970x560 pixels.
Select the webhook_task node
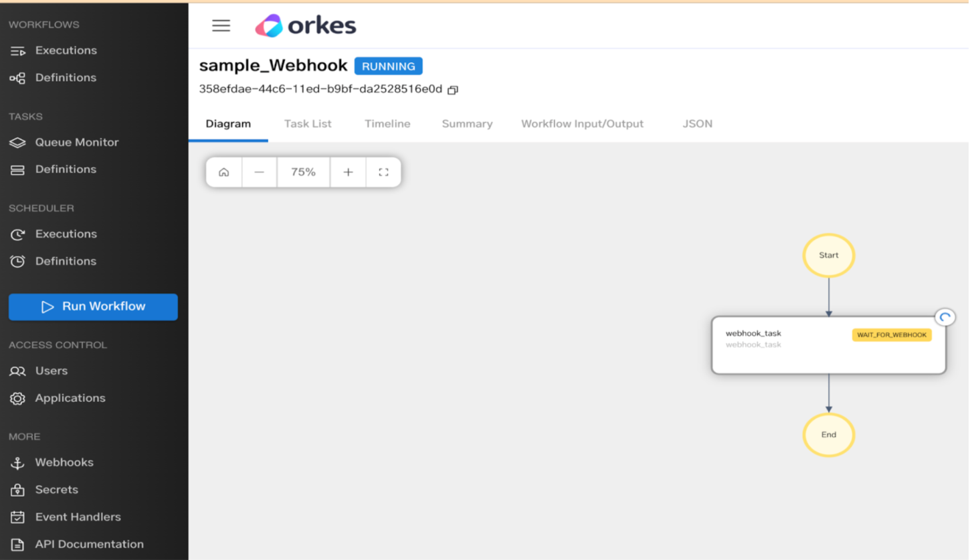coord(829,345)
